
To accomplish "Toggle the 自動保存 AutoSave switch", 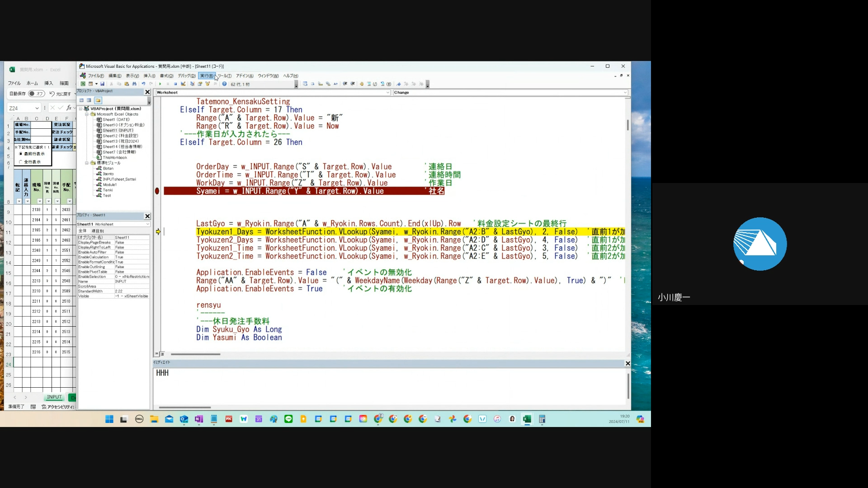I will click(x=36, y=94).
